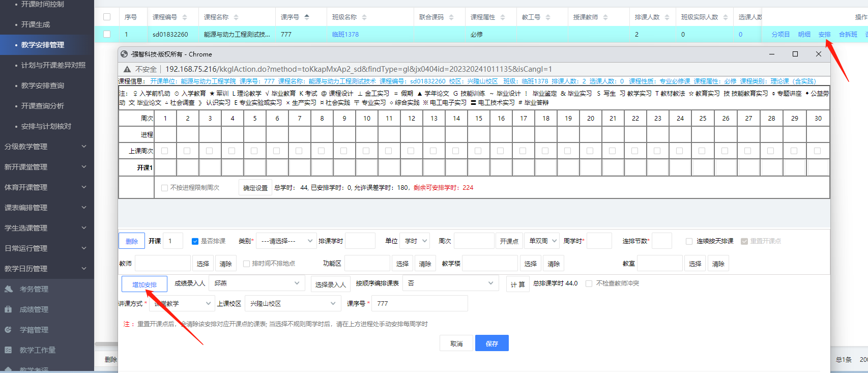Click the sort arrows beside 课程名称
The image size is (868, 373).
pyautogui.click(x=236, y=17)
